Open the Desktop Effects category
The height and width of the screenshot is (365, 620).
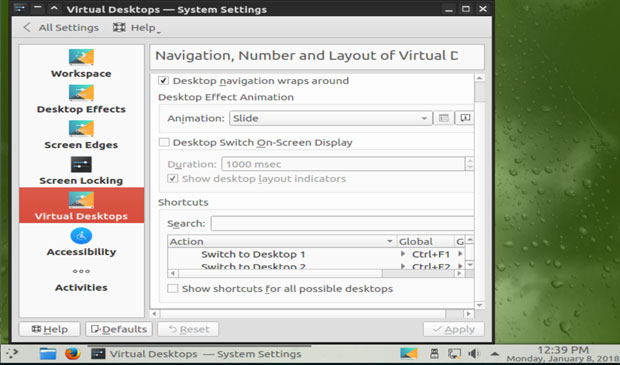(81, 99)
